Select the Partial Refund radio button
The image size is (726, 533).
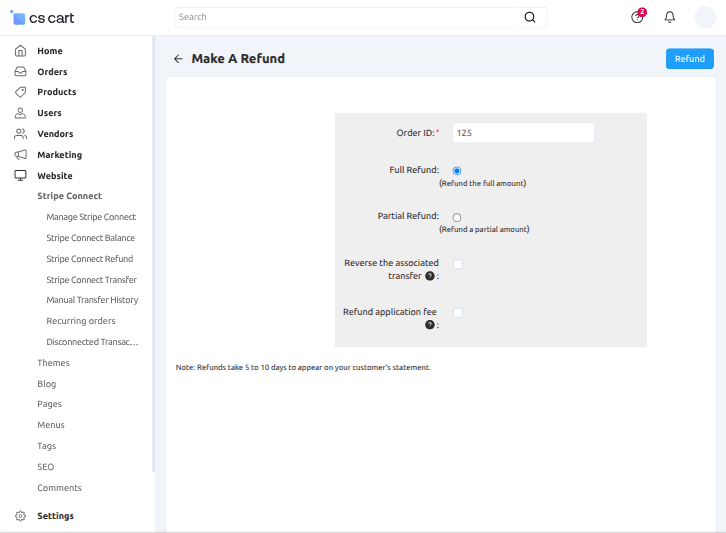coord(457,217)
